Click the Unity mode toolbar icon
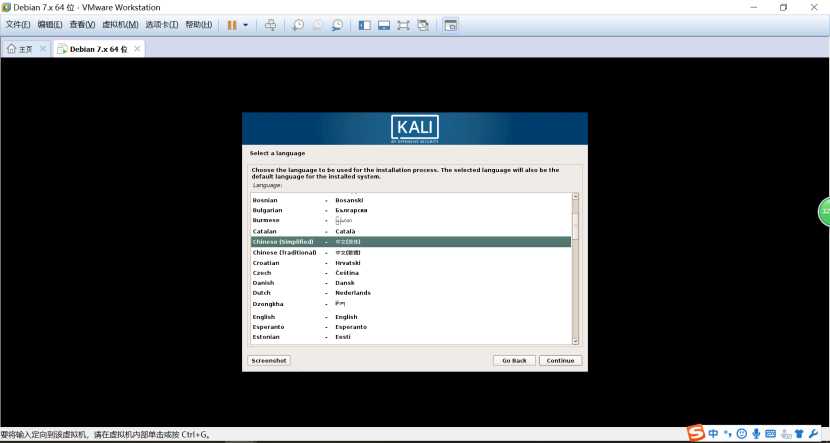The width and height of the screenshot is (830, 443). click(x=422, y=25)
